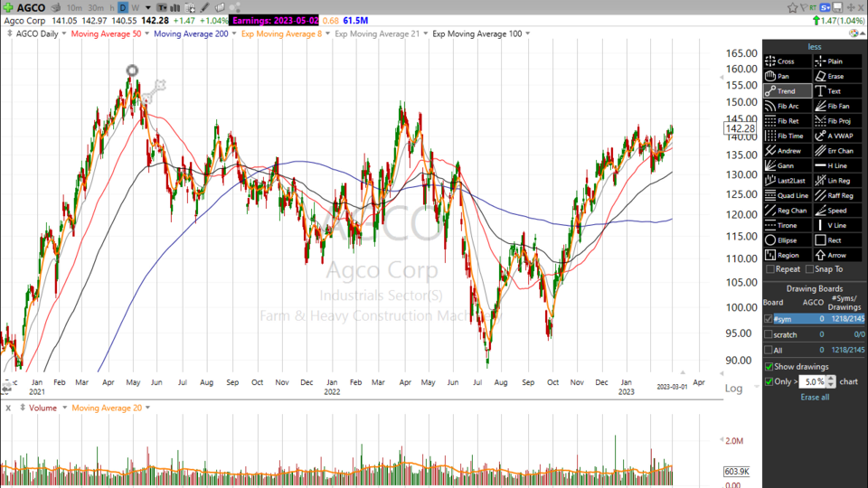Check the All boards checkbox
Viewport: 868px width, 488px height.
pos(769,351)
